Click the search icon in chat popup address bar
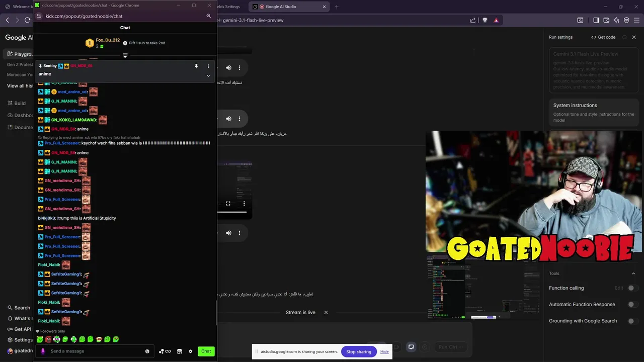The image size is (644, 362). (x=209, y=16)
